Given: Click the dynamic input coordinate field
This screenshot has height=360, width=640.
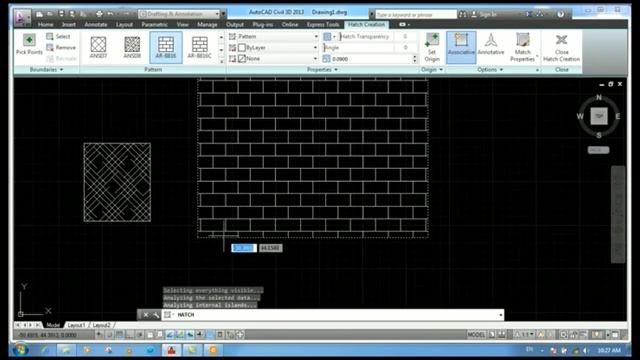Looking at the screenshot, I should pos(244,248).
